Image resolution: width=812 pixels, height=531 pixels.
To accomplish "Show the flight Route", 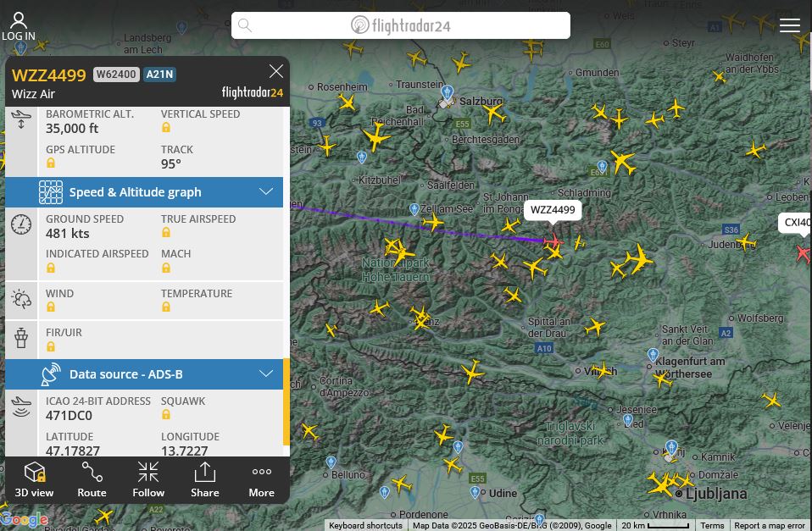I will pyautogui.click(x=92, y=479).
